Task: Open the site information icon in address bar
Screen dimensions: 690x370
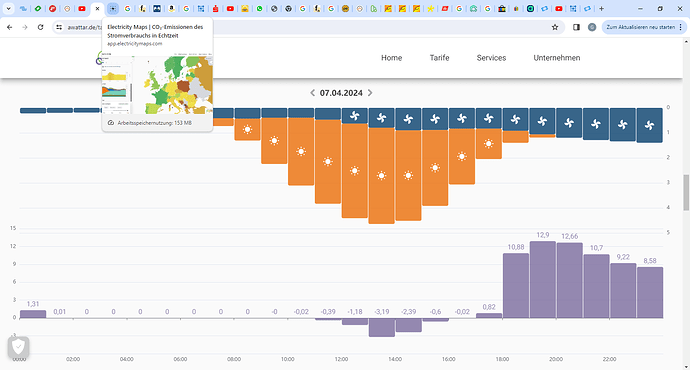Action: click(59, 27)
